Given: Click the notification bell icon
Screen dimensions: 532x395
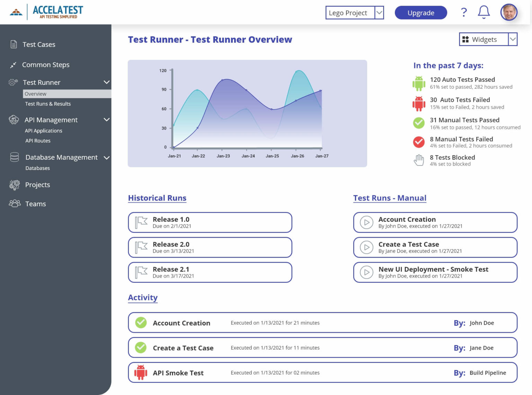Looking at the screenshot, I should tap(484, 12).
